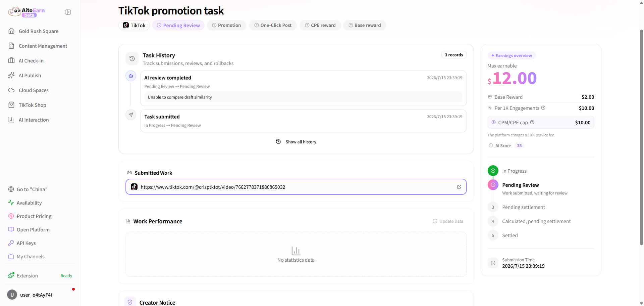
Task: Click the Availability pulse icon
Action: click(x=11, y=203)
